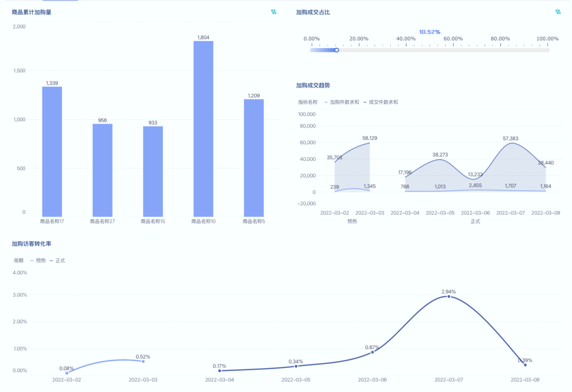Click the 0.87% data point on 2022-03-06
The image size is (572, 392).
[x=372, y=352]
